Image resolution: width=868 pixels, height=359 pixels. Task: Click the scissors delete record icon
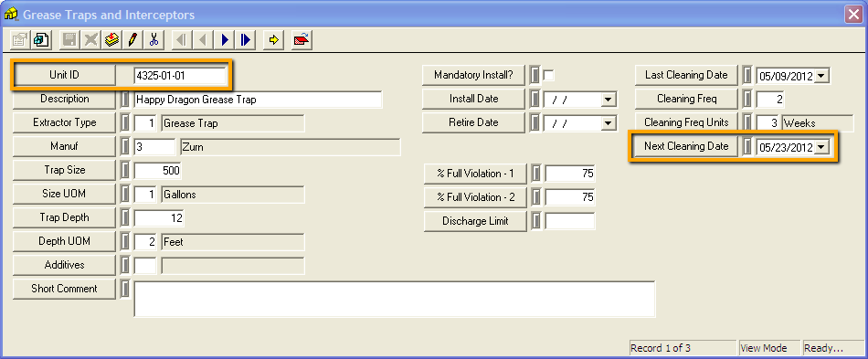pos(153,40)
